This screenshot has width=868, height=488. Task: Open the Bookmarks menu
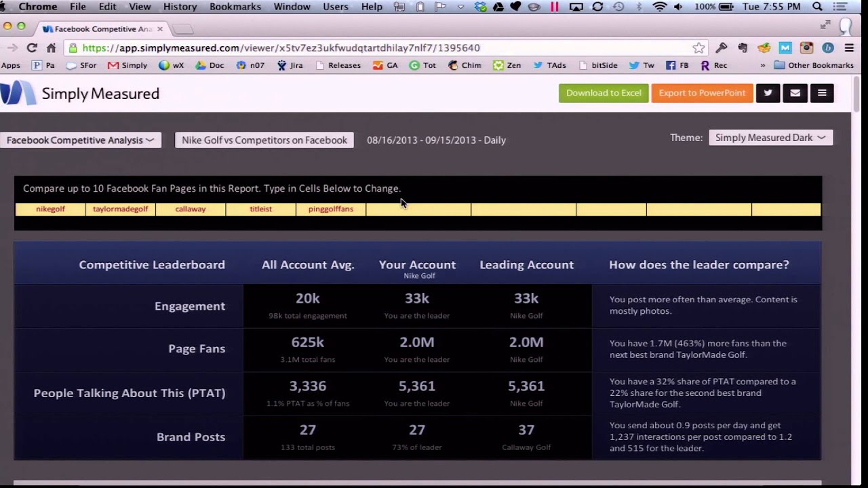[x=235, y=7]
